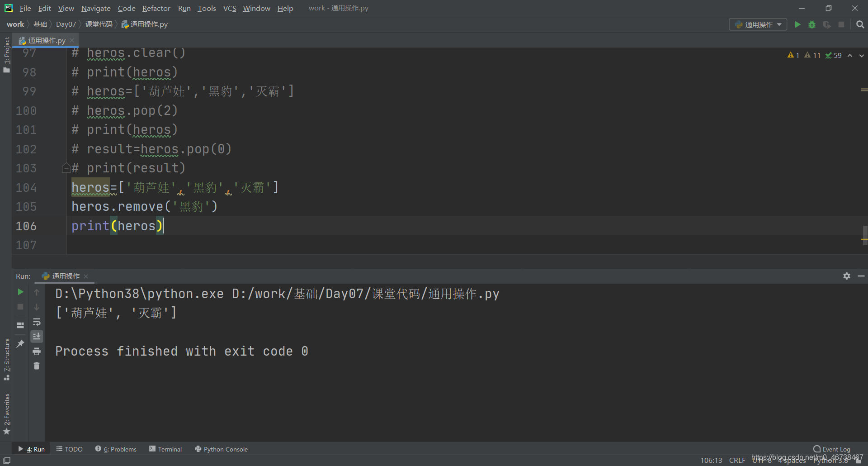The height and width of the screenshot is (466, 868).
Task: Click the down-the-stack-trace arrow
Action: point(37,307)
